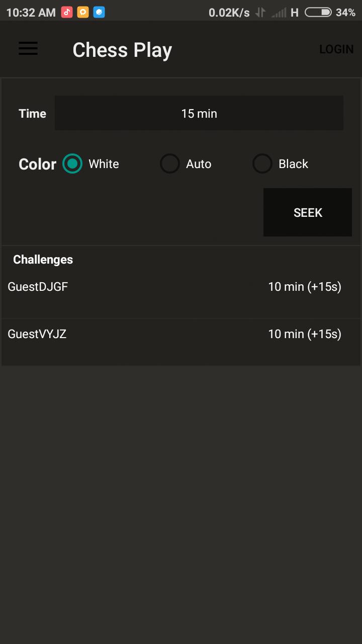Open the hamburger navigation menu
This screenshot has height=644, width=362.
[x=28, y=49]
